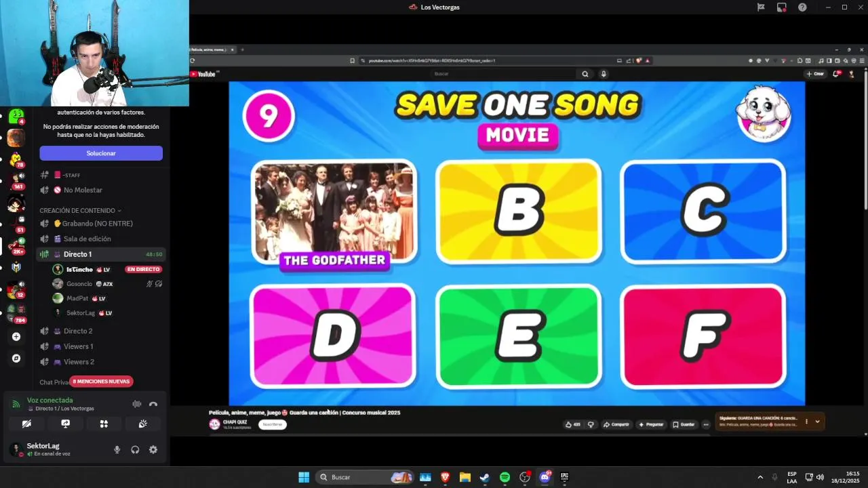Open Spotify from the taskbar
This screenshot has height=488, width=868.
[x=505, y=477]
